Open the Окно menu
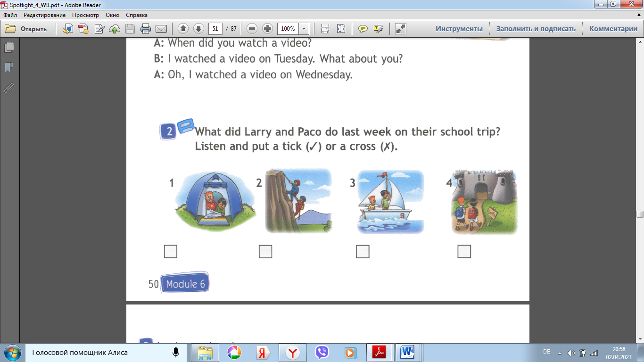644x362 pixels. coord(113,15)
